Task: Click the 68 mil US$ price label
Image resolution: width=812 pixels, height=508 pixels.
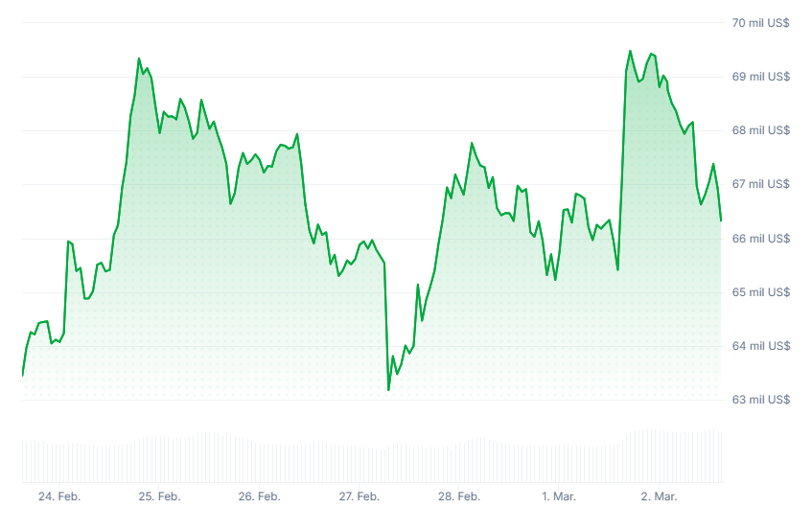Action: tap(761, 130)
